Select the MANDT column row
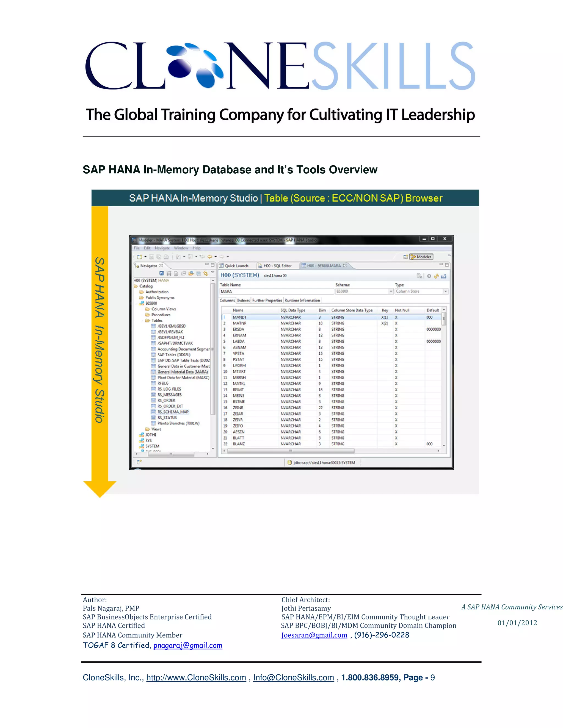Viewport: 563px width, 728px height. pyautogui.click(x=332, y=317)
